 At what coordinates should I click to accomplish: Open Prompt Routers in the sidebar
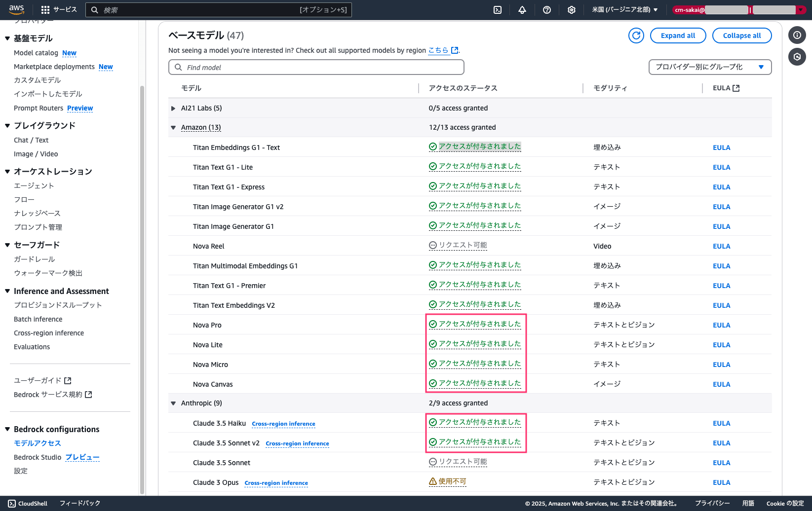pyautogui.click(x=39, y=108)
